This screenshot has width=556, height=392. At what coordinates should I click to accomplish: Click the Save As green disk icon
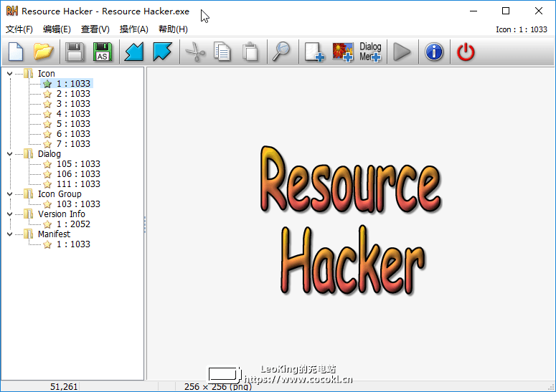pos(103,52)
